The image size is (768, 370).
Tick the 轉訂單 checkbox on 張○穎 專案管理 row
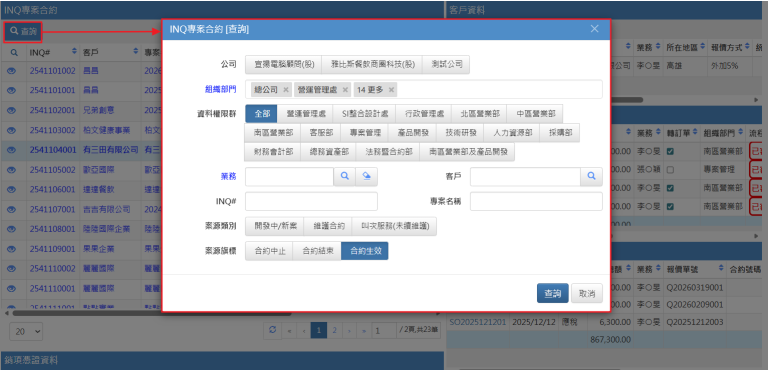click(x=670, y=170)
